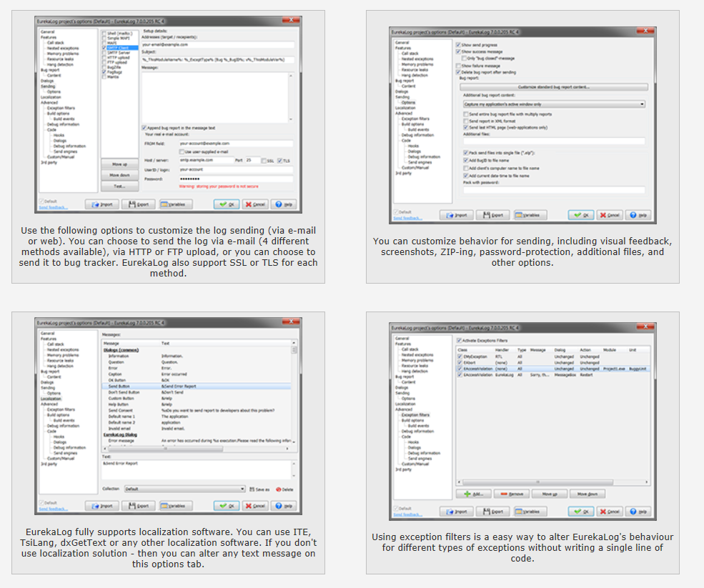Open Variables in the e-mail sending dialog
The image size is (704, 588).
[x=176, y=204]
